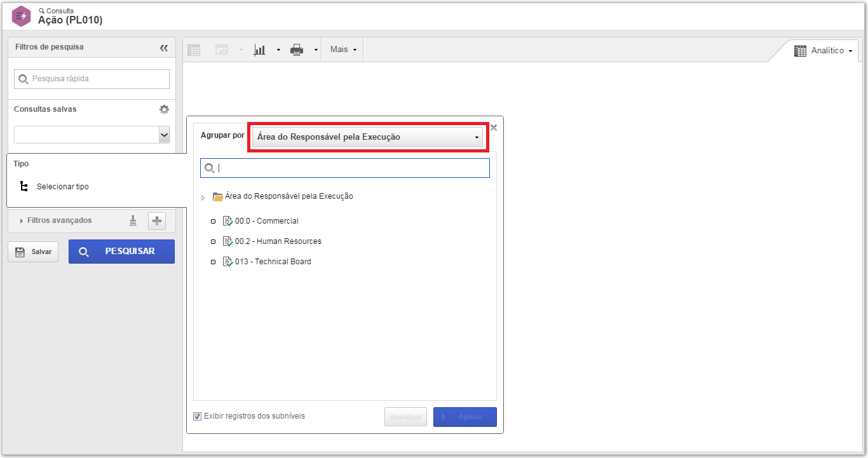
Task: Click the printer icon in the toolbar
Action: (x=297, y=50)
